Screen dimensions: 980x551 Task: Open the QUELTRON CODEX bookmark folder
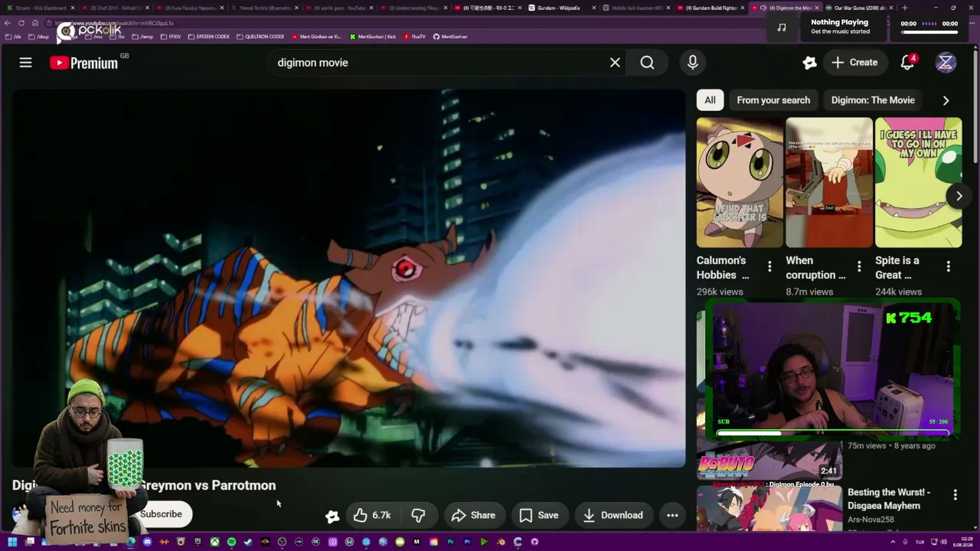tap(260, 37)
